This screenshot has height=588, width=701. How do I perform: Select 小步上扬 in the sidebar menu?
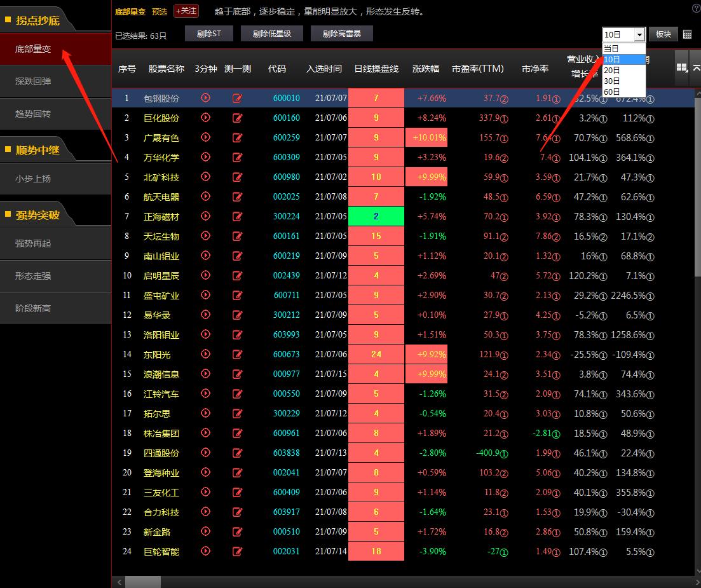point(32,179)
